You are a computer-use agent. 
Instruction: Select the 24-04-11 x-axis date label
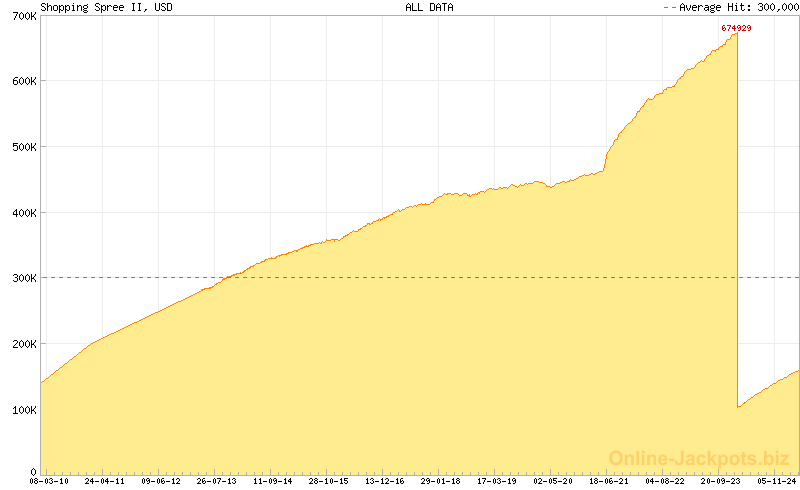point(105,481)
